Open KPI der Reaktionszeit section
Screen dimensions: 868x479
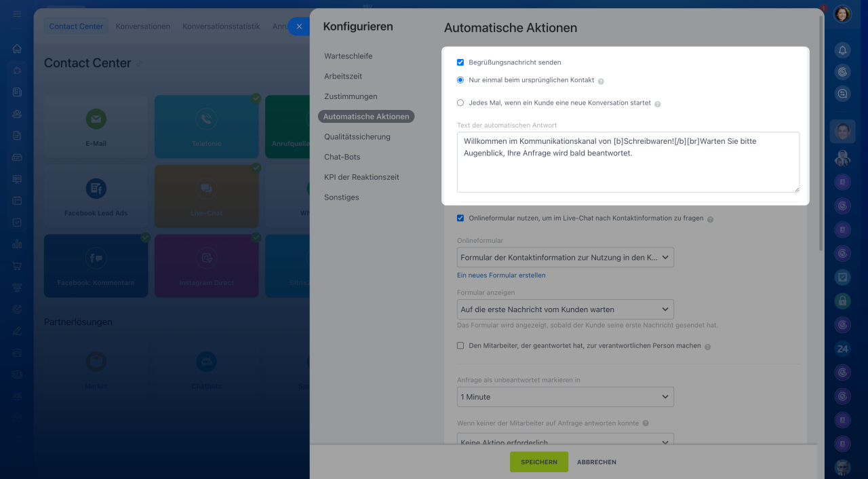tap(361, 177)
